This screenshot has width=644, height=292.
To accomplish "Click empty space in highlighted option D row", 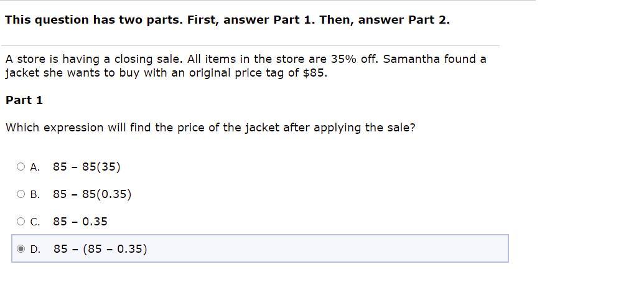I will pos(329,248).
